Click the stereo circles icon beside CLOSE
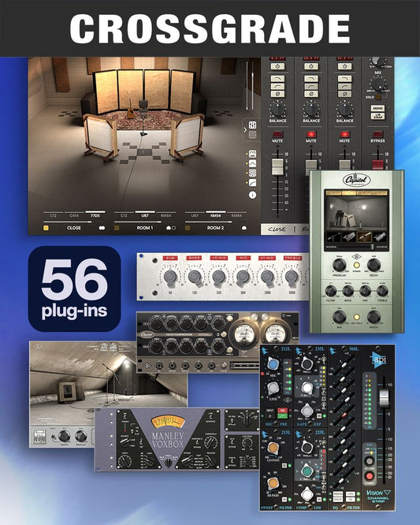This screenshot has width=420, height=525. click(102, 228)
